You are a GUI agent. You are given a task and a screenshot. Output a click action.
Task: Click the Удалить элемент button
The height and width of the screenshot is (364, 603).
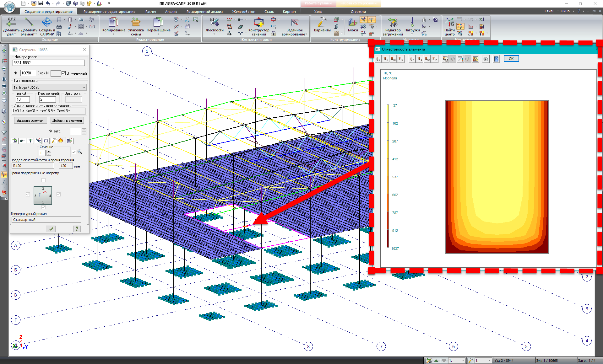(30, 120)
